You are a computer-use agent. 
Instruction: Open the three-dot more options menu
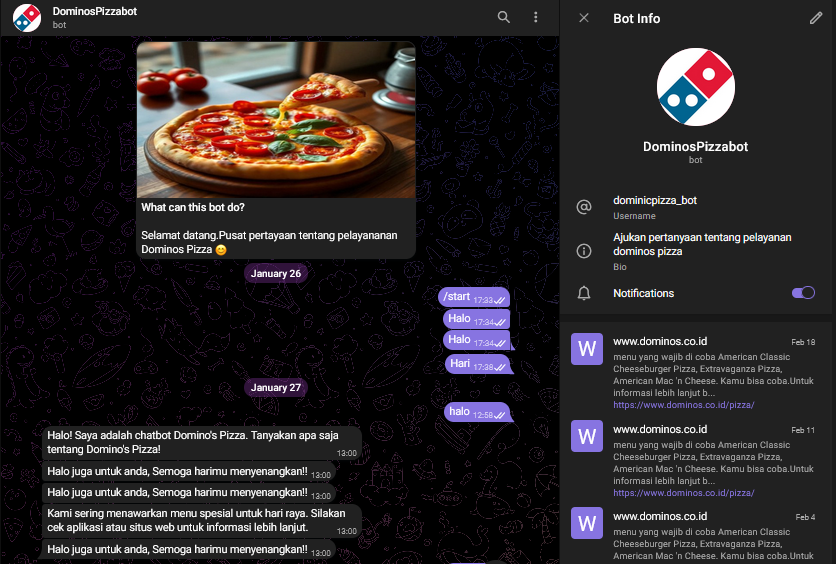point(536,17)
